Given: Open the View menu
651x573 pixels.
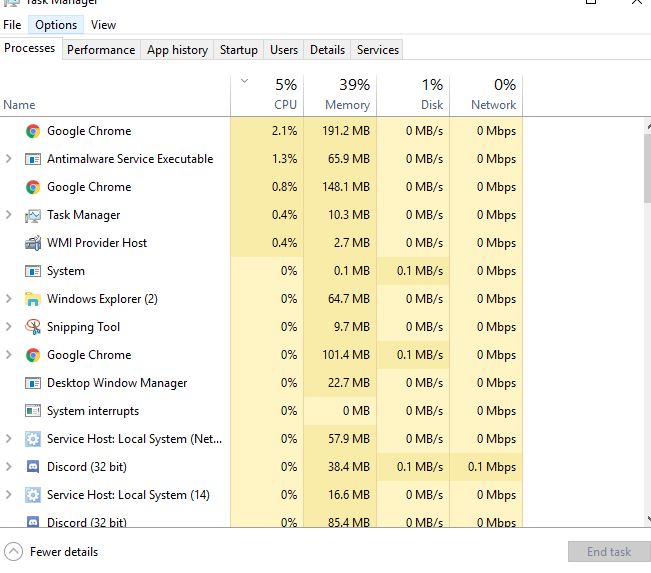Looking at the screenshot, I should point(103,25).
